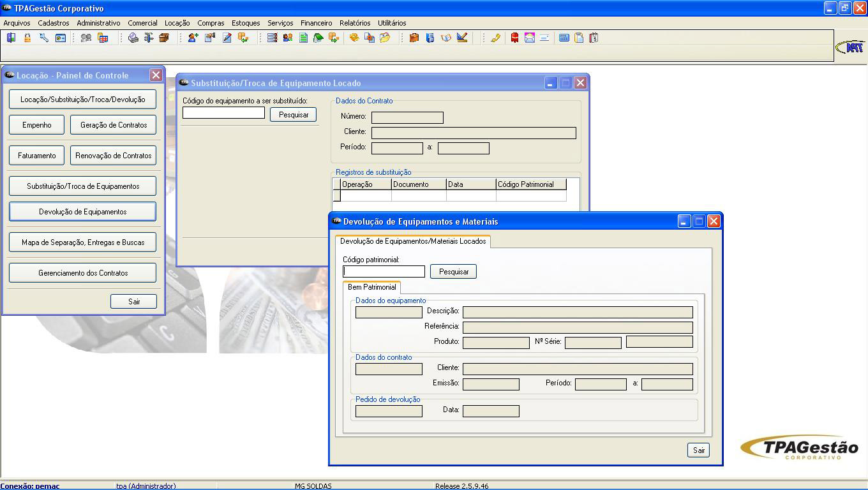Click the Gerenciamento dos Contratos button
Viewport: 868px width, 490px height.
(x=82, y=273)
